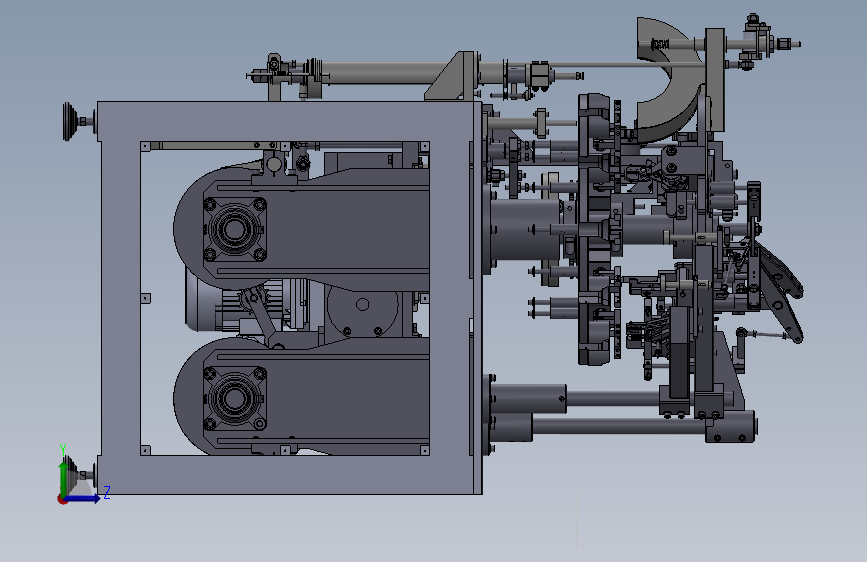867x562 pixels.
Task: Select the lower square flange bearing
Action: pos(235,398)
